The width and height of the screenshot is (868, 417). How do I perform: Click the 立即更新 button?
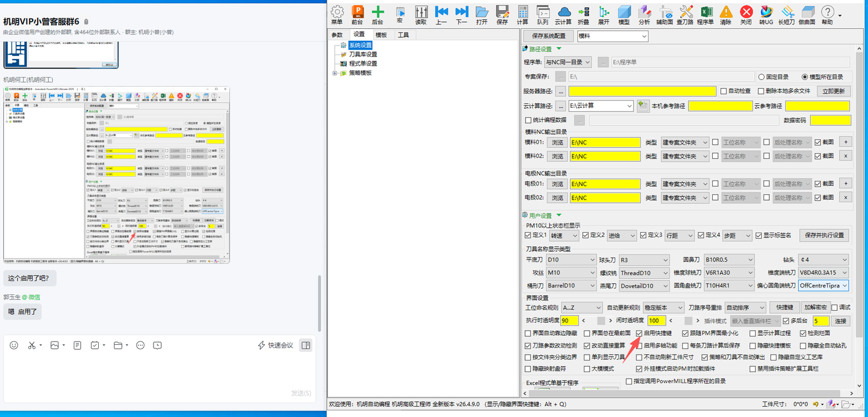coord(833,91)
